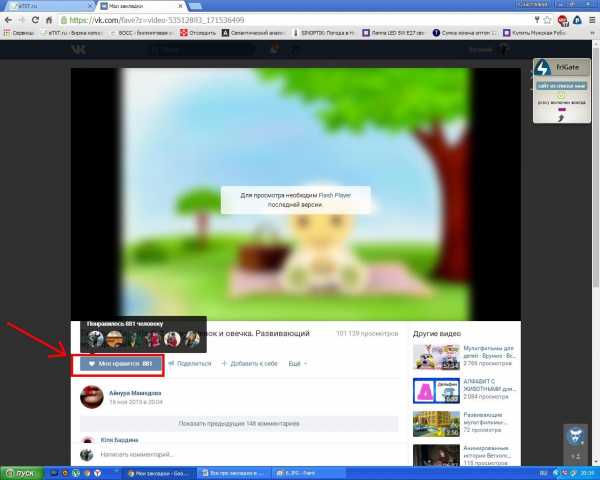Click the 'Поделиться' share button
This screenshot has height=480, width=600.
click(x=190, y=364)
